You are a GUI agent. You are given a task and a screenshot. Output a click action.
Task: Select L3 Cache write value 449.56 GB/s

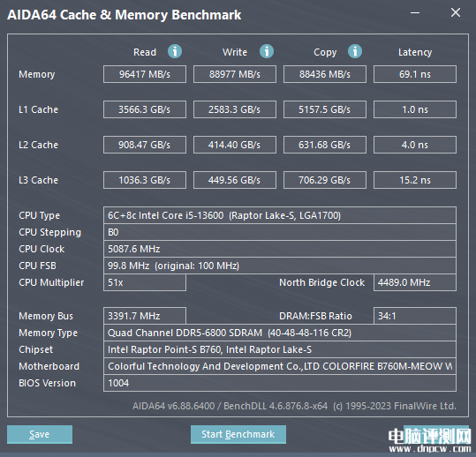235,180
